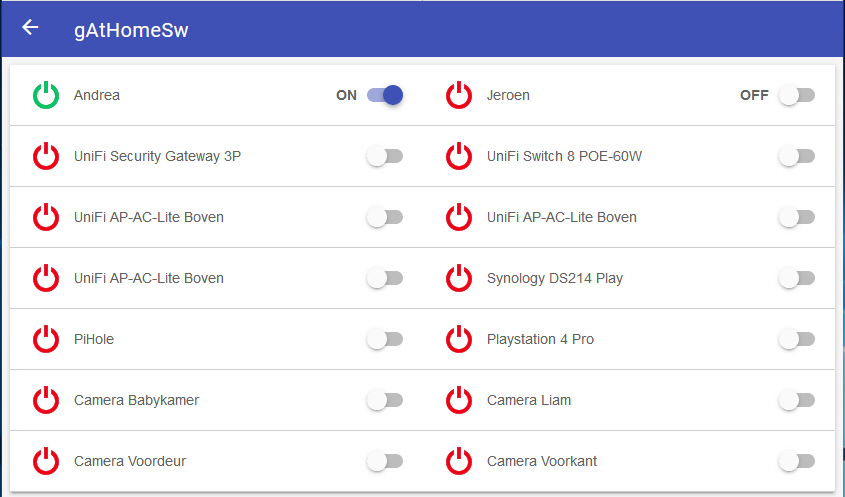Click the UniFi Switch 8 POE-60W power icon
845x497 pixels.
click(x=459, y=157)
